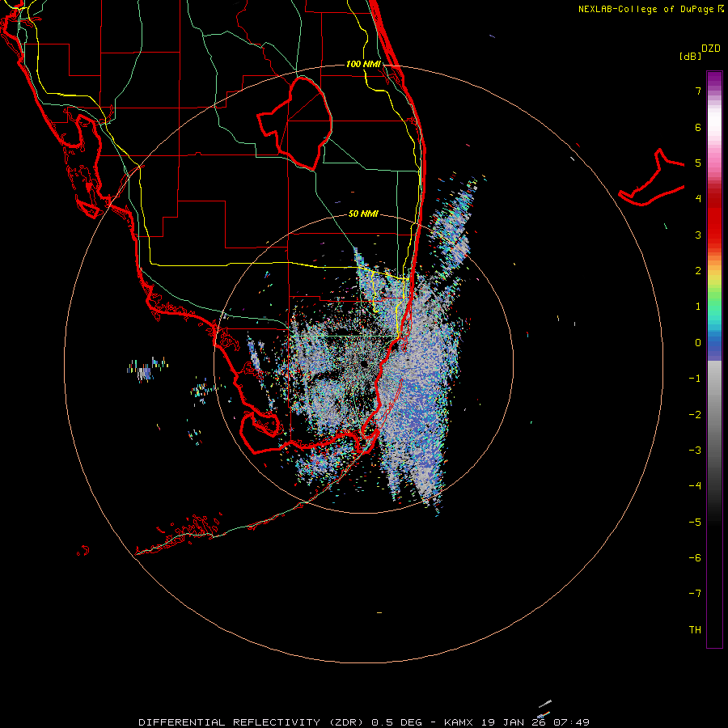Click the 50 NMI range ring label
This screenshot has height=728, width=728.
(x=363, y=214)
